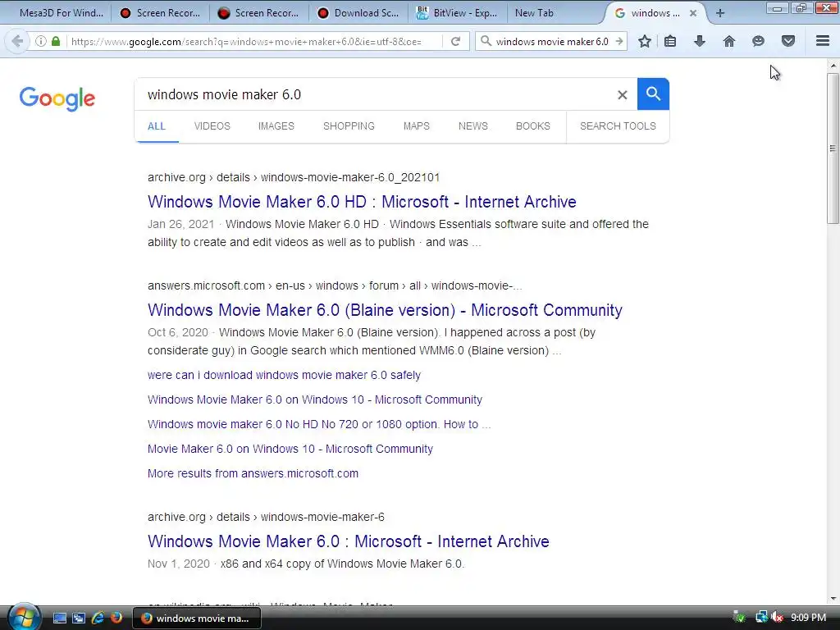Select the ALL results tab

[157, 126]
